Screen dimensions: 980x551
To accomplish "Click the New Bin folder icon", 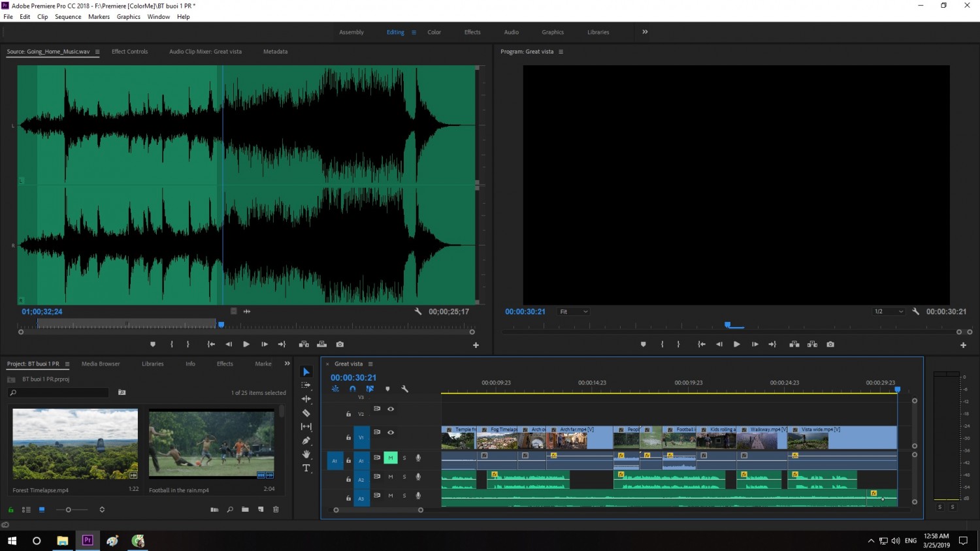I will point(245,509).
